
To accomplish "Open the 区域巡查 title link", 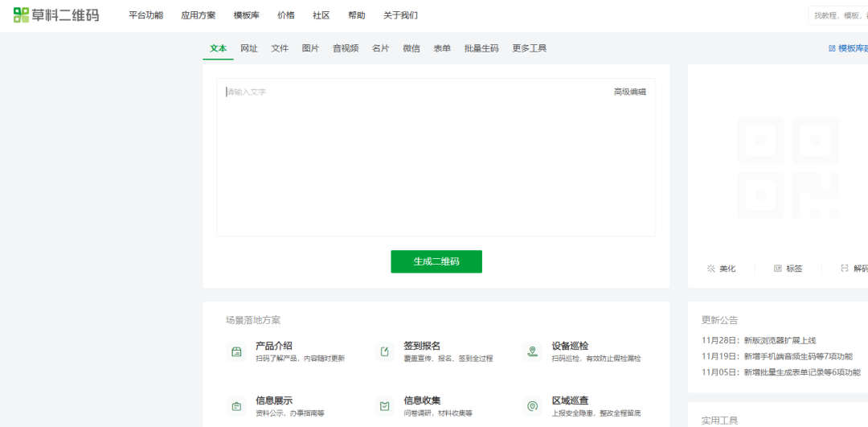I will 570,400.
